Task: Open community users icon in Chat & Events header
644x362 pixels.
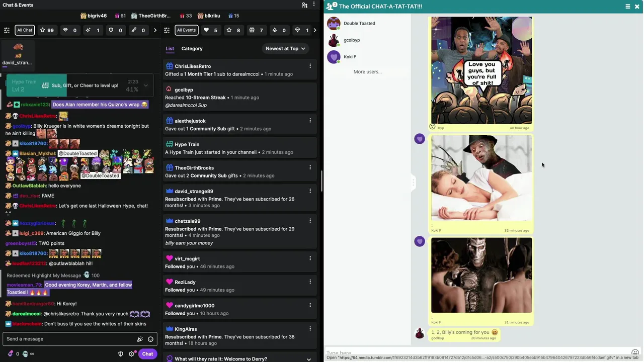Action: pyautogui.click(x=304, y=5)
